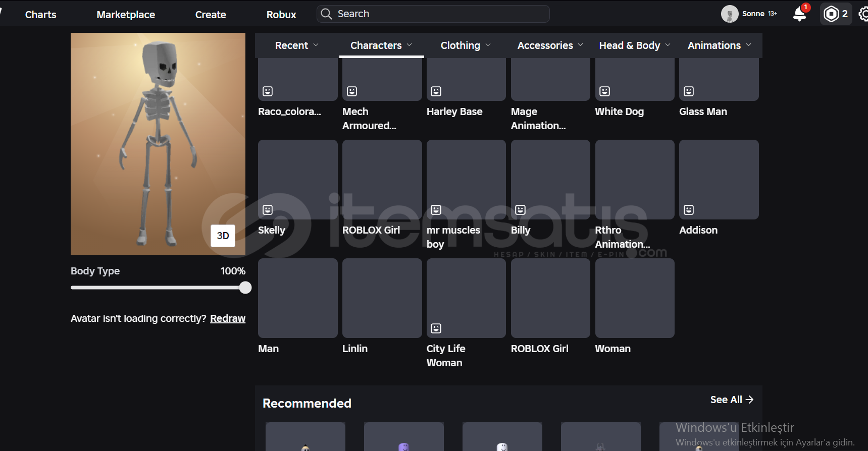Click the emote badge on Billy tile
This screenshot has height=451, width=868.
(520, 210)
